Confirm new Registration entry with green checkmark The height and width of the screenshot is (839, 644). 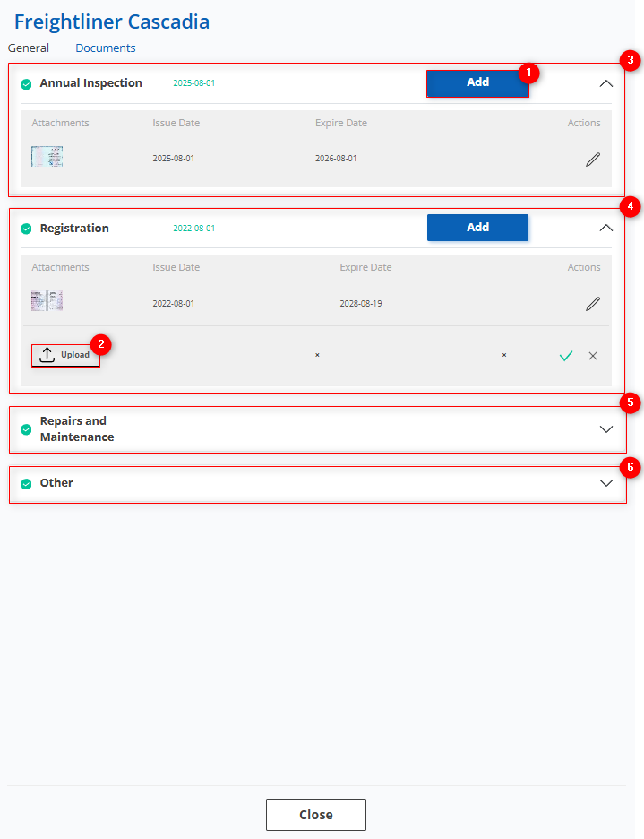point(566,356)
